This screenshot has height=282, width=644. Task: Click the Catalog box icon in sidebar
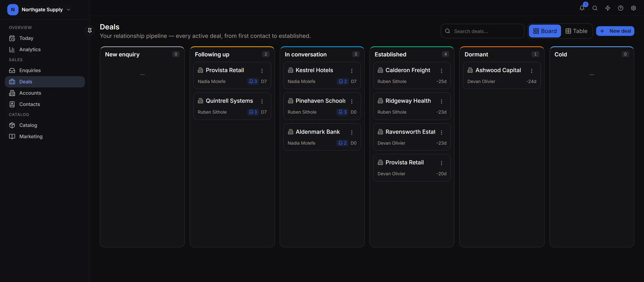12,125
